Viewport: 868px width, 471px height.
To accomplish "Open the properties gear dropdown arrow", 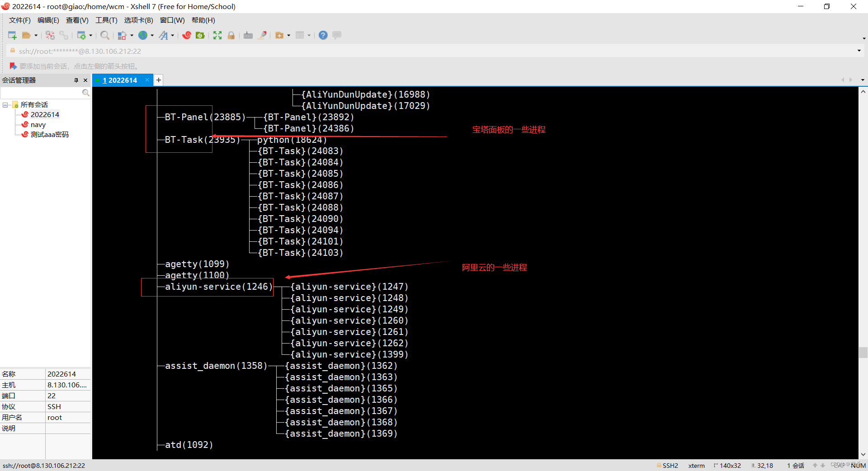I will [x=91, y=35].
